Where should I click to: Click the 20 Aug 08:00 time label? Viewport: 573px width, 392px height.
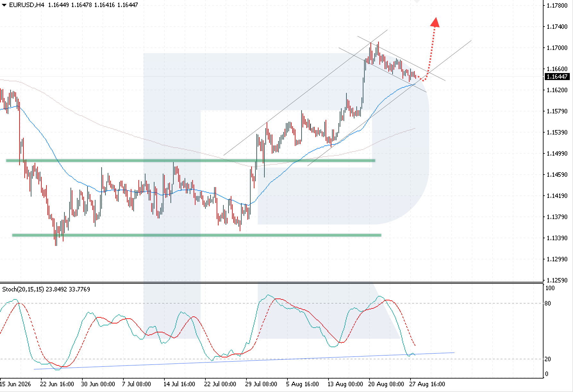tap(386, 384)
